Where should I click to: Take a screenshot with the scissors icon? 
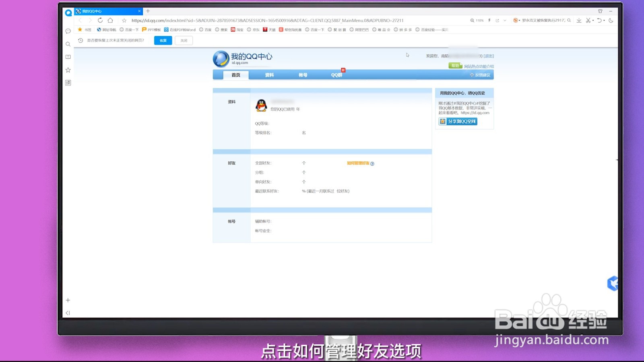(589, 20)
